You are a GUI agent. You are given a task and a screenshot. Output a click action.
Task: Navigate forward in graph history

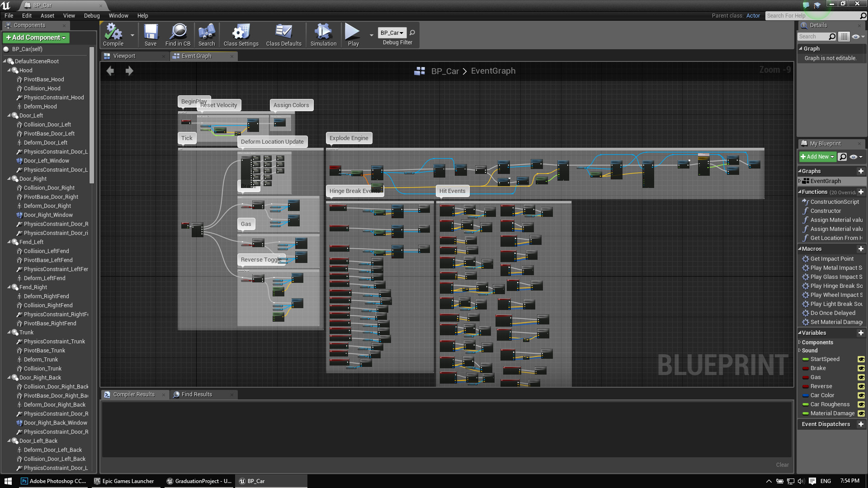pos(129,71)
